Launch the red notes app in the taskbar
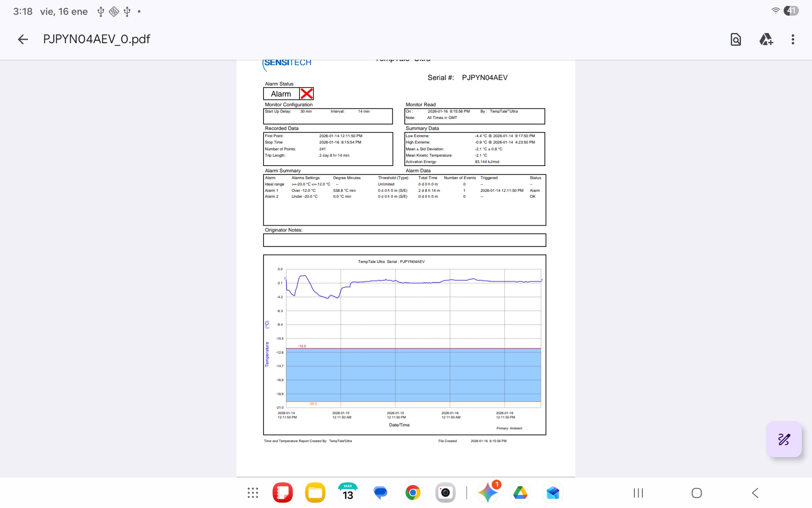Screen dimensions: 812x508 click(283, 493)
